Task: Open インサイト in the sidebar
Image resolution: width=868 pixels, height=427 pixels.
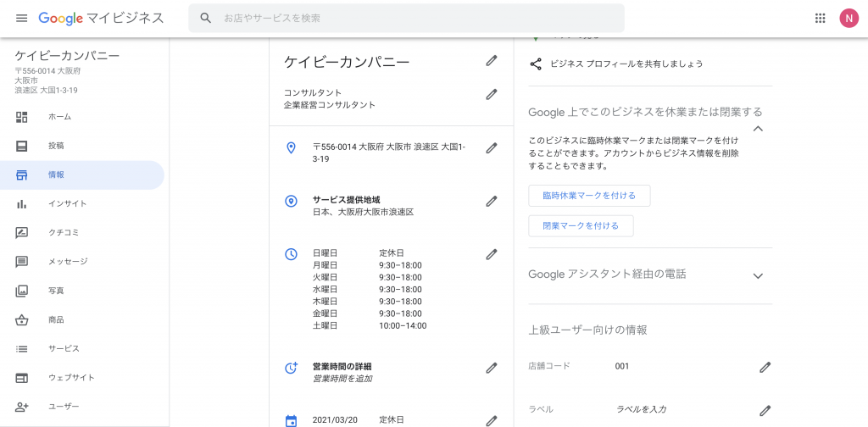Action: pyautogui.click(x=82, y=204)
